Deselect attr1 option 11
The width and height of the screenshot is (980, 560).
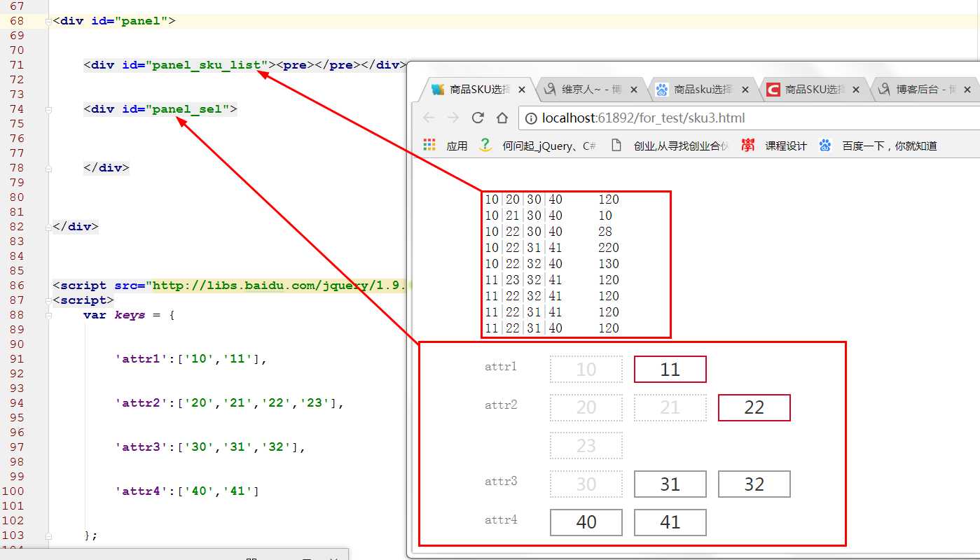[x=670, y=370]
